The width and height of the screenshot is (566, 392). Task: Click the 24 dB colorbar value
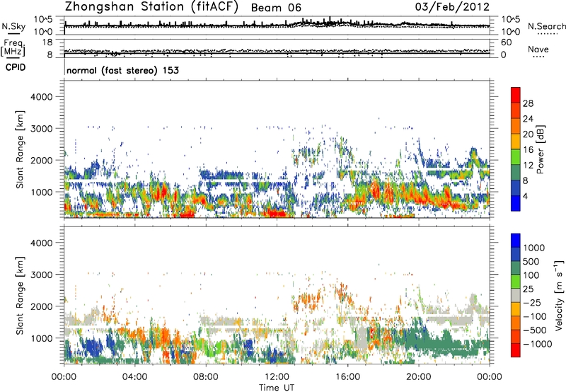pyautogui.click(x=528, y=119)
